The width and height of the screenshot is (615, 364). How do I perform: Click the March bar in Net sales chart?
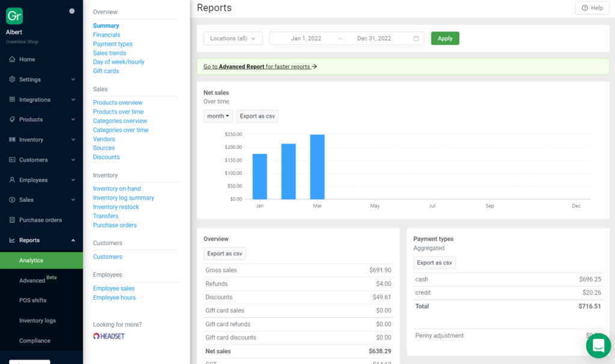(x=317, y=167)
